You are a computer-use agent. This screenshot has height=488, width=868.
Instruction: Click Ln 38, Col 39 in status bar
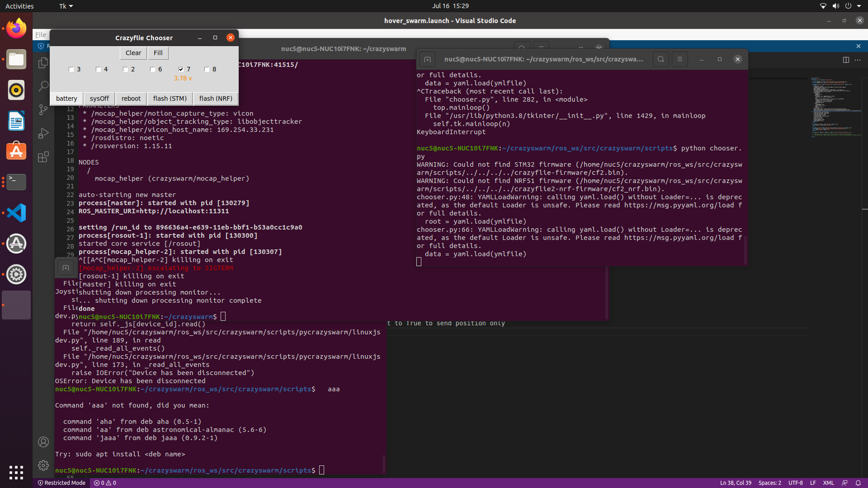point(736,483)
